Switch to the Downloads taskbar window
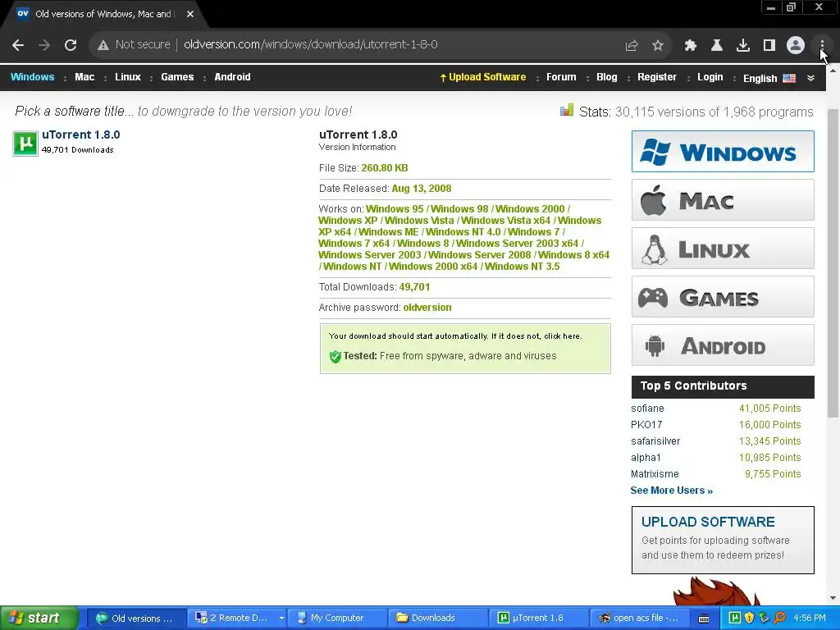 [437, 618]
